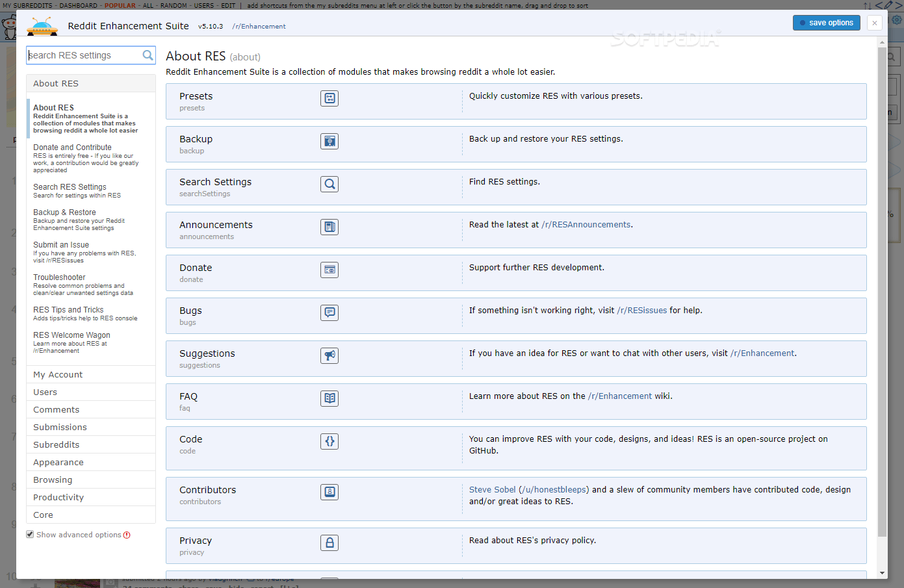Open the Backup module title
This screenshot has height=588, width=904.
click(x=196, y=139)
